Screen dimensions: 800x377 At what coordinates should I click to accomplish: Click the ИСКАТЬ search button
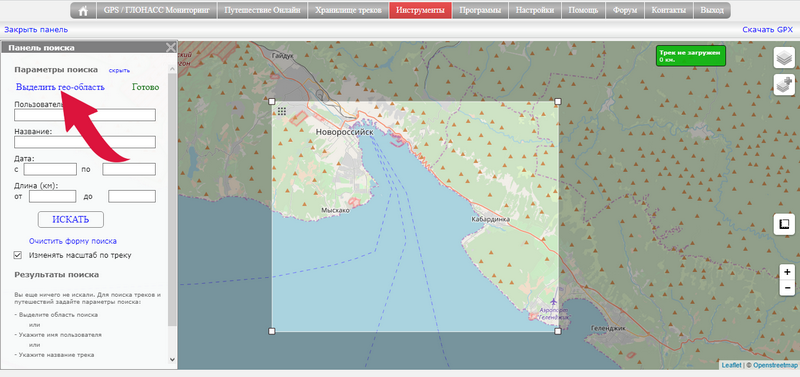point(71,219)
